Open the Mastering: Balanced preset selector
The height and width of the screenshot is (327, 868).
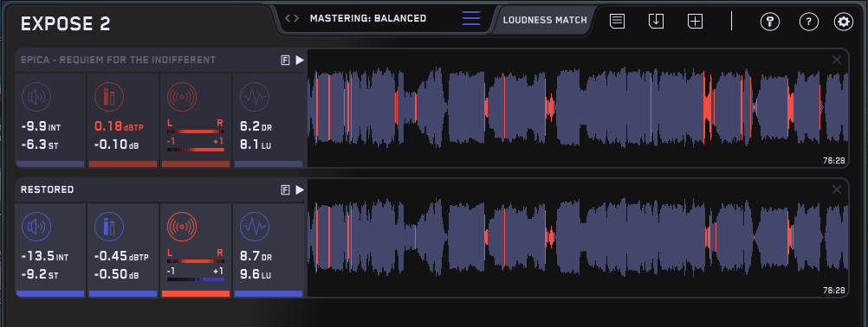(368, 18)
